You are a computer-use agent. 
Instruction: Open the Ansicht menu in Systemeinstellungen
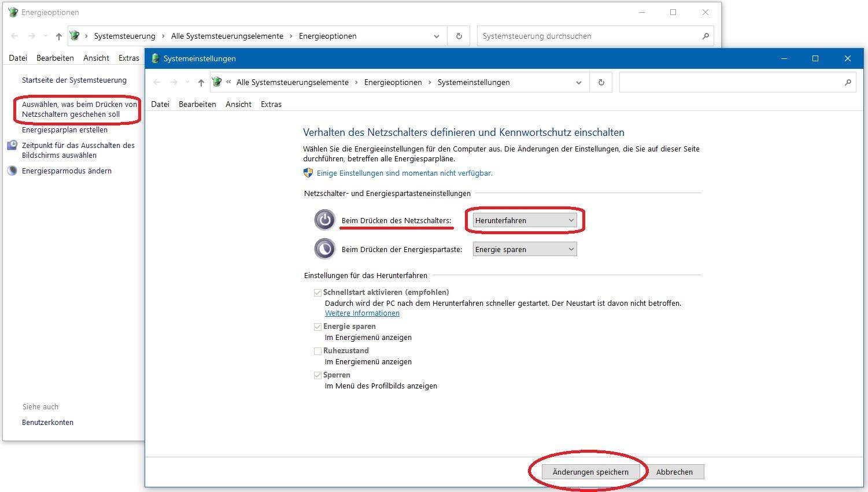point(238,104)
